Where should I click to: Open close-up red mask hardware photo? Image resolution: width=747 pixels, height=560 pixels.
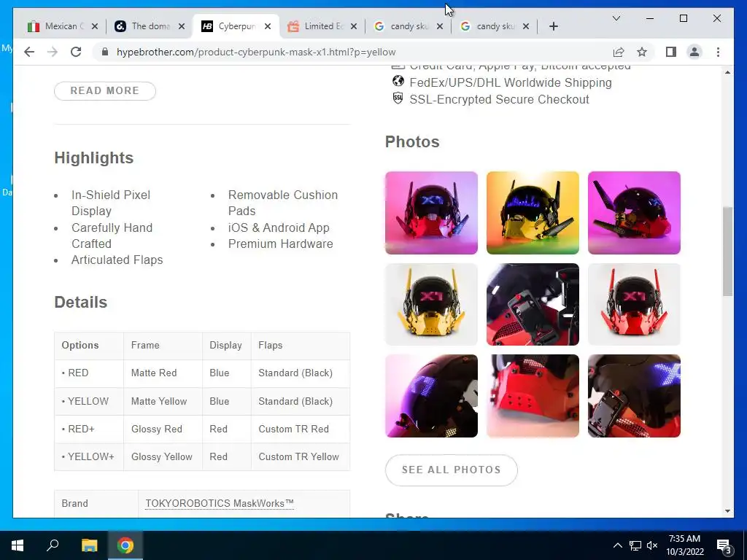click(x=533, y=304)
